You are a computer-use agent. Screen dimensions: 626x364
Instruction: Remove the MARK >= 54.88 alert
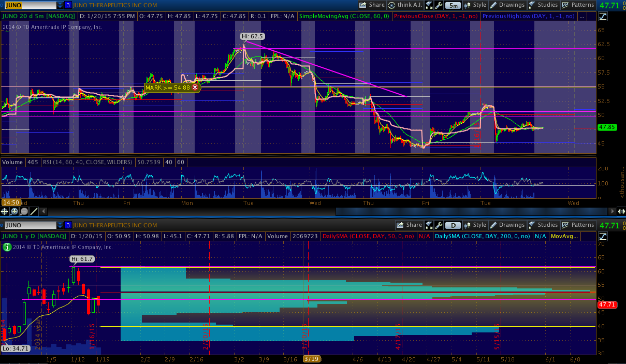[x=195, y=88]
